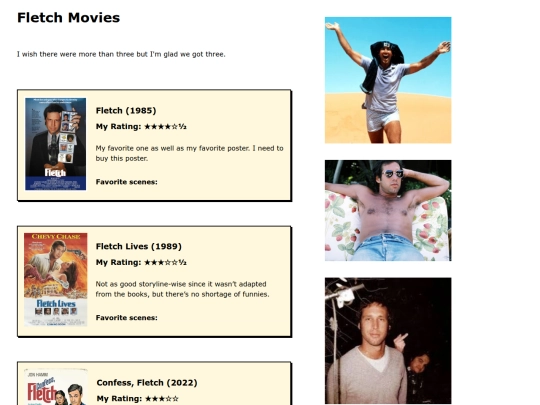This screenshot has height=405, width=540.
Task: Click the star rating for Fletch Lives
Action: click(x=165, y=262)
